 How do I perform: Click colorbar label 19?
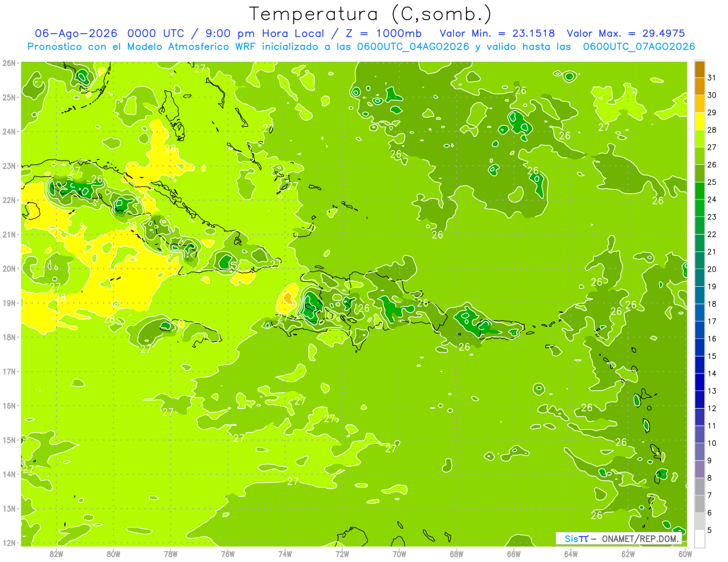point(712,286)
